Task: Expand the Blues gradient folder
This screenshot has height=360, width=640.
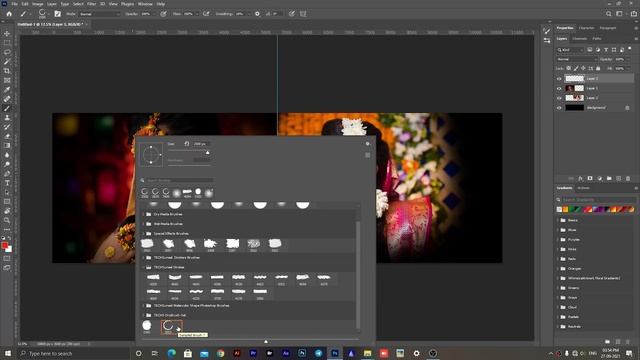Action: tap(558, 230)
